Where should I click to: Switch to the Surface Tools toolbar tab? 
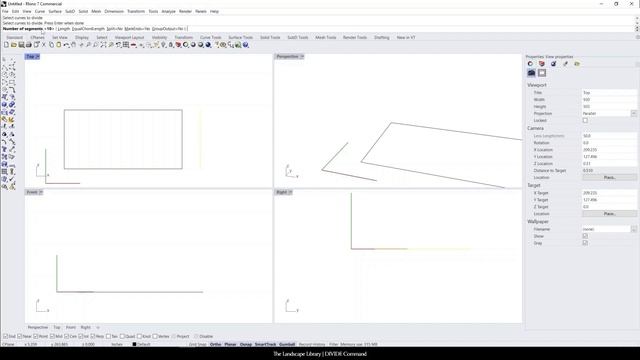[x=240, y=38]
